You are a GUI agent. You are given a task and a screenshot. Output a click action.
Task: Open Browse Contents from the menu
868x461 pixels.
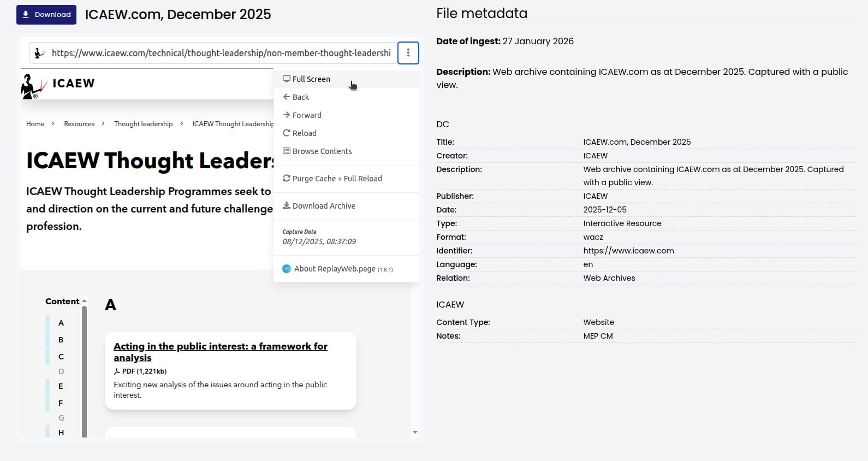(346, 151)
